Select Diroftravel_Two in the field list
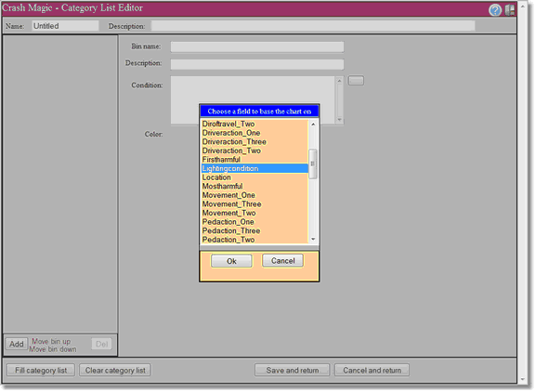Viewport: 535px width, 392px height. (254, 124)
